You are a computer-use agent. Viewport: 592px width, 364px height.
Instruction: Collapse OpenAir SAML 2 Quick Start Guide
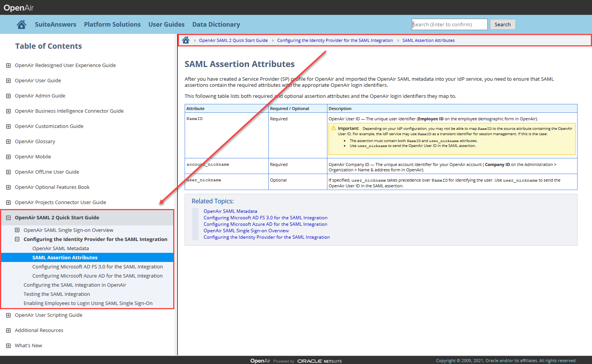tap(8, 218)
